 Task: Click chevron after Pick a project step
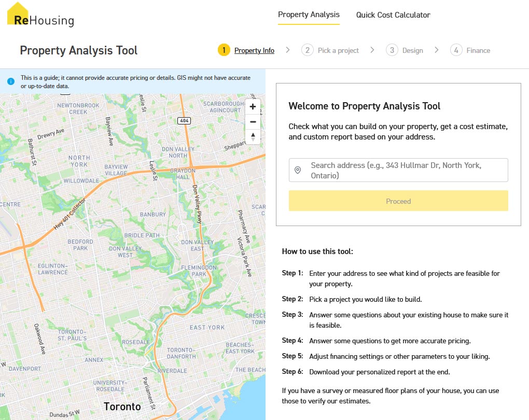tap(372, 50)
